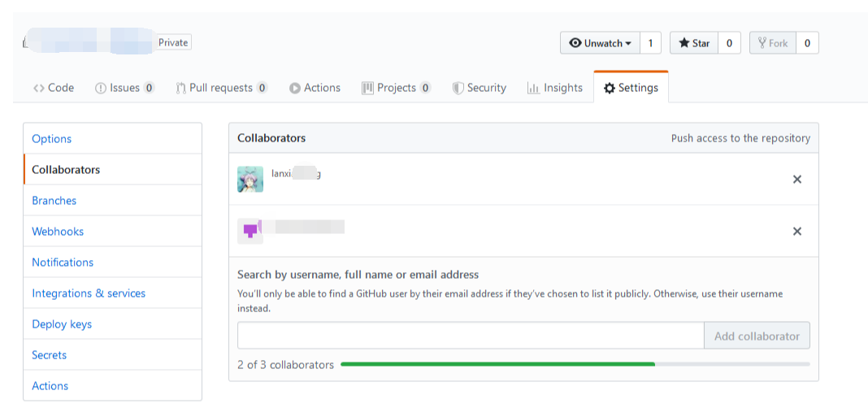Click 'Push access to the repository' text
The width and height of the screenshot is (868, 408).
tap(740, 138)
